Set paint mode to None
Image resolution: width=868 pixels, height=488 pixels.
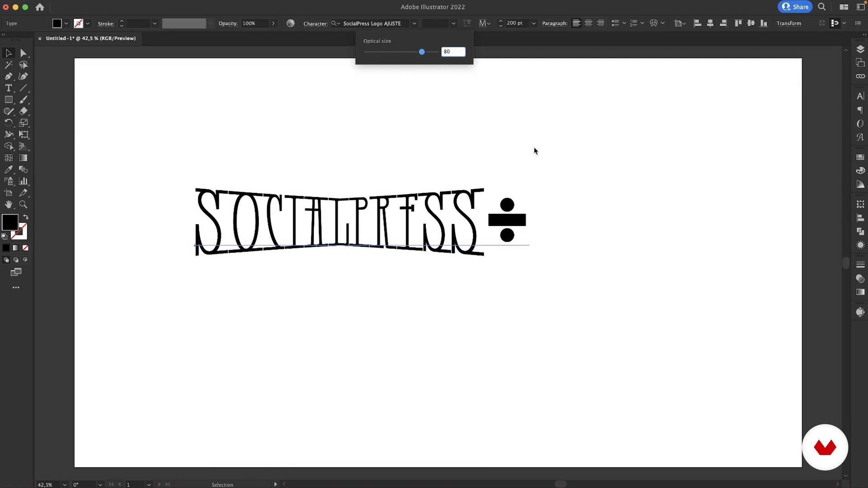[26, 248]
